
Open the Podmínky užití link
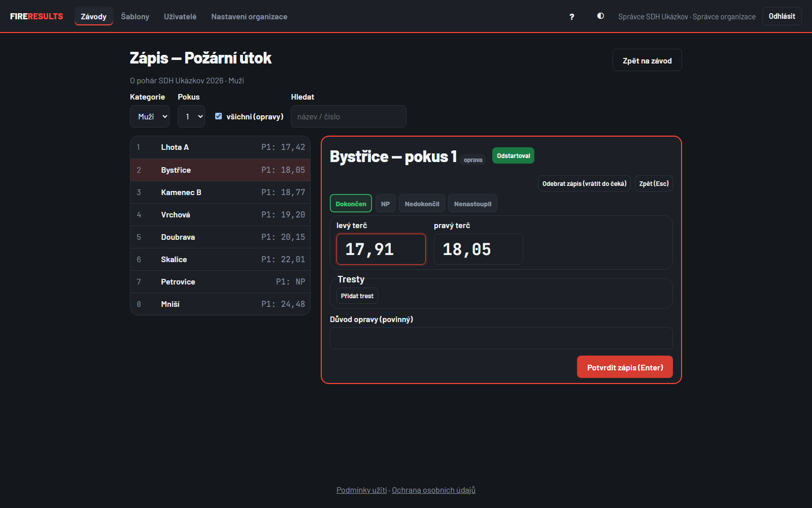[x=361, y=490]
